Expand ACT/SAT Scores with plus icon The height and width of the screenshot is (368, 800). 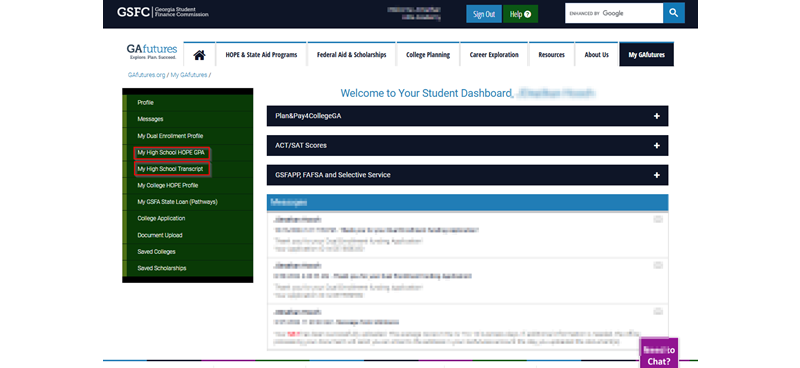pyautogui.click(x=657, y=145)
